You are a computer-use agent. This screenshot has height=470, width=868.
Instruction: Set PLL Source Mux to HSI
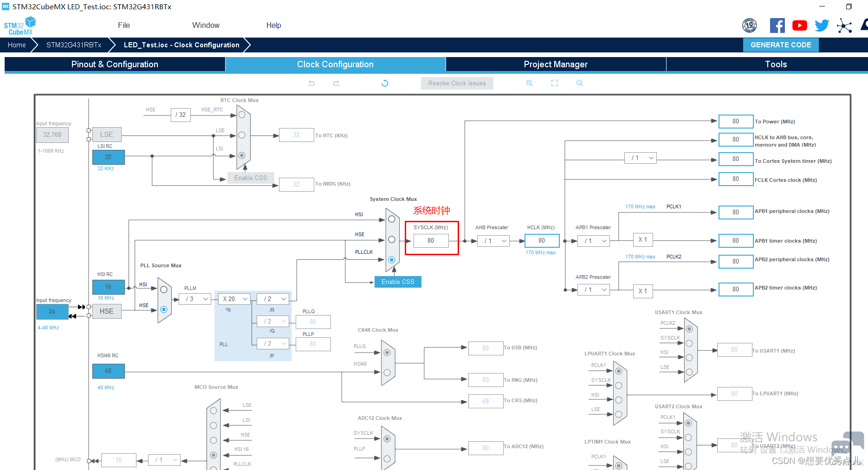pos(164,289)
